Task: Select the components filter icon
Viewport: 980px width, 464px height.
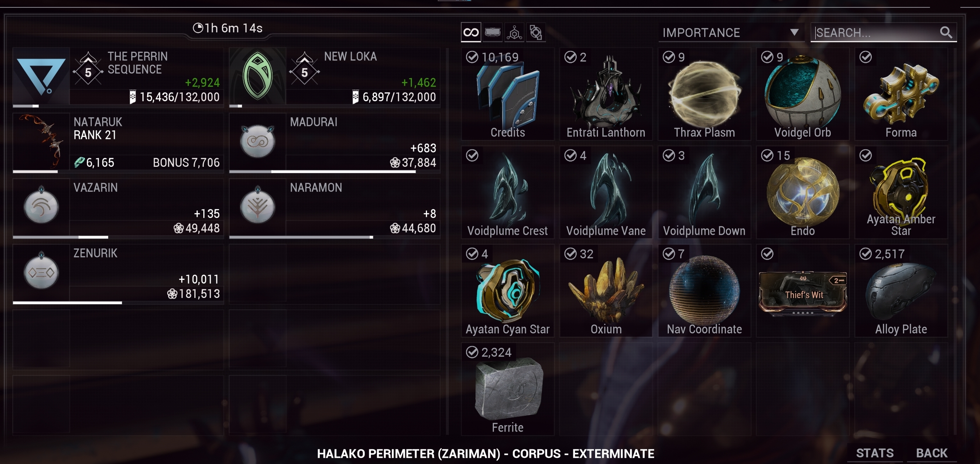Action: [536, 32]
